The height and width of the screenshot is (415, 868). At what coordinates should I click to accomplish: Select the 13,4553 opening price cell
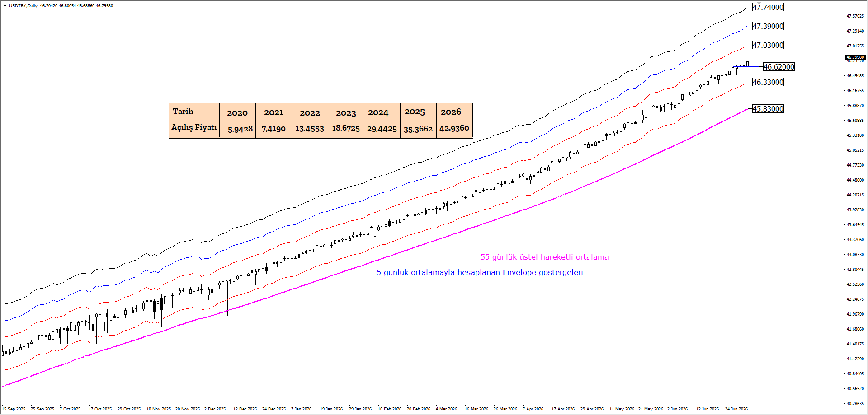coord(310,129)
